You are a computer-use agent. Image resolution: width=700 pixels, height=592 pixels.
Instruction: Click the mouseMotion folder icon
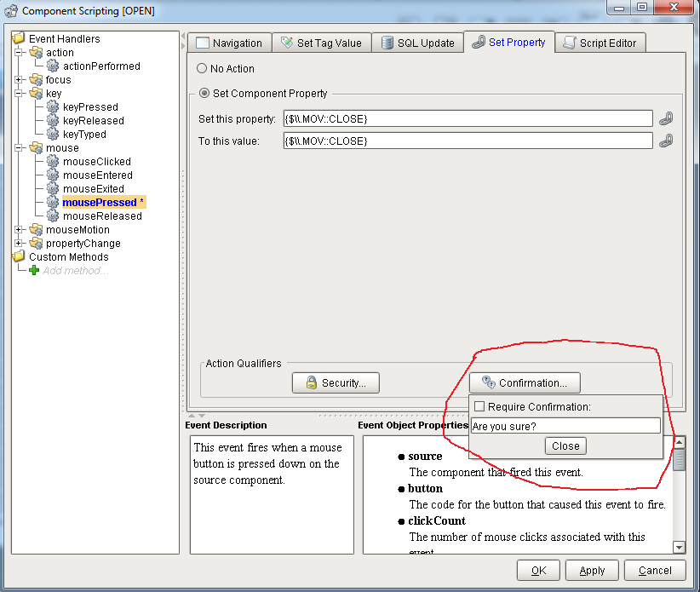coord(36,229)
